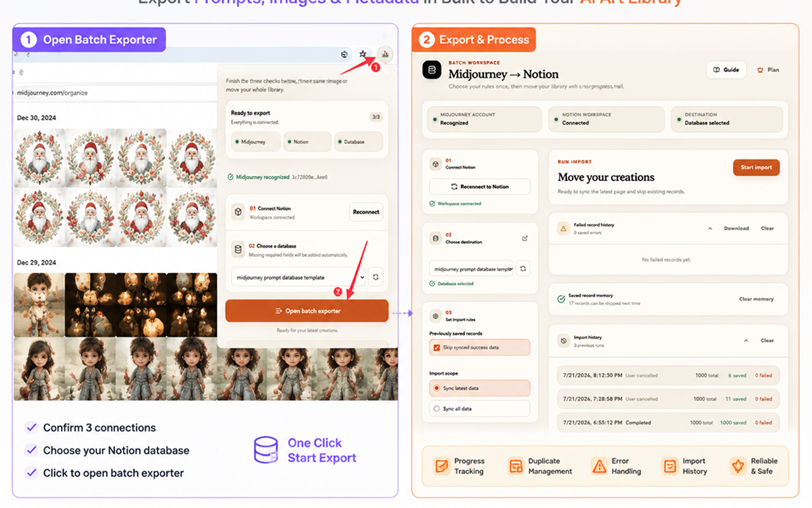Viewport: 812px width, 508px height.
Task: Click the bookmark star icon in the browser toolbar
Action: pyautogui.click(x=363, y=55)
